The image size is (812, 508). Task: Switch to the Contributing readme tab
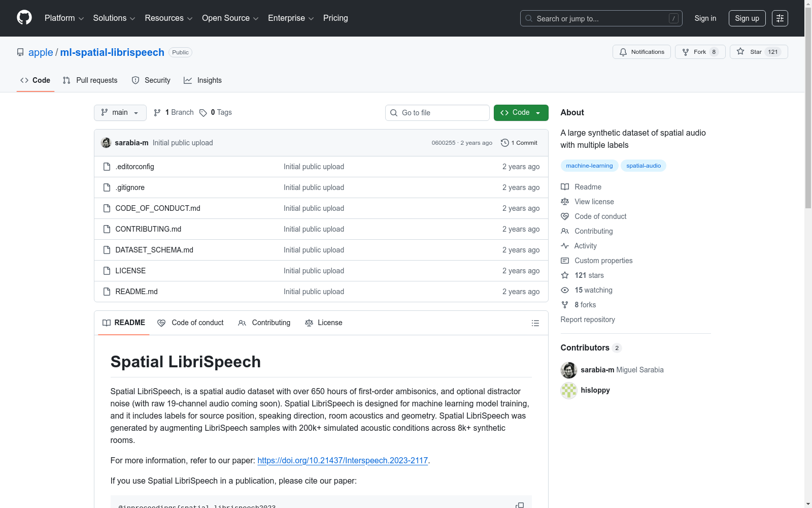(264, 323)
